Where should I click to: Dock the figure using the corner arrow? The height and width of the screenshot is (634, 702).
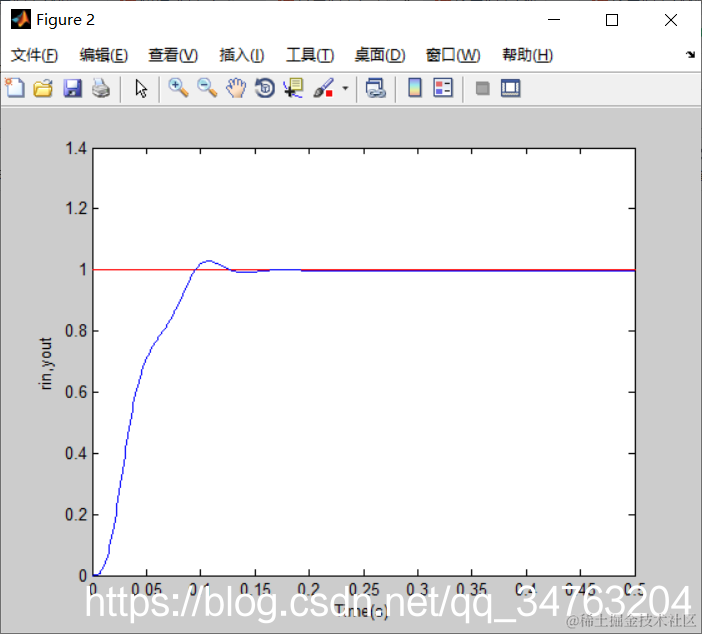point(690,55)
